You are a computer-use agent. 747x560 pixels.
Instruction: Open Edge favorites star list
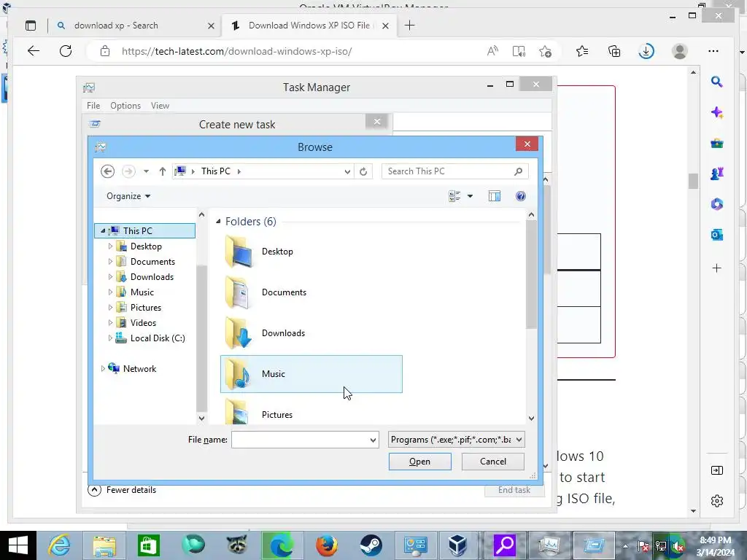(x=582, y=51)
